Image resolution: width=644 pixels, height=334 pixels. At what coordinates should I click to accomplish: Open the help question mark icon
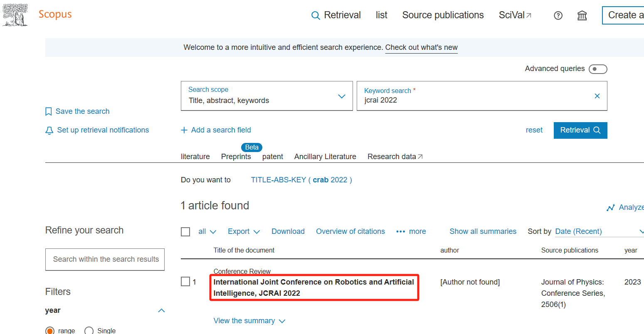point(558,15)
